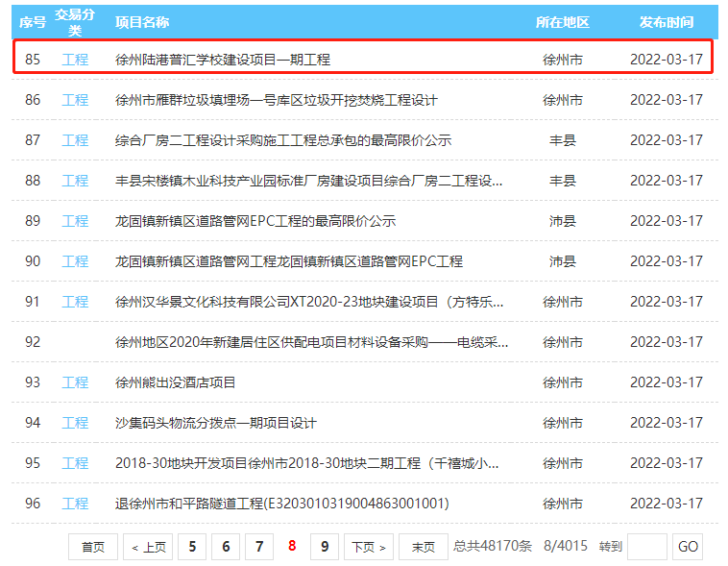The width and height of the screenshot is (728, 566).
Task: Click the 总共48170条 total count text
Action: [493, 546]
